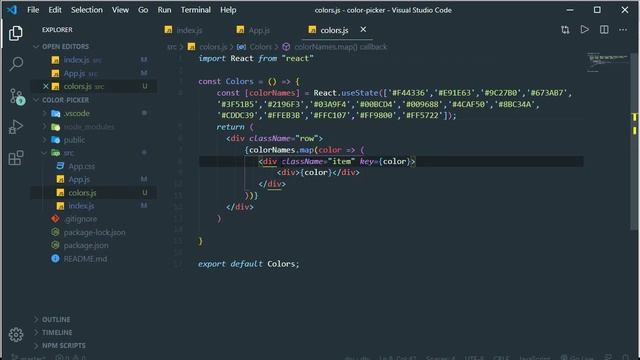
Task: Click the 'import React from' line
Action: (256, 58)
